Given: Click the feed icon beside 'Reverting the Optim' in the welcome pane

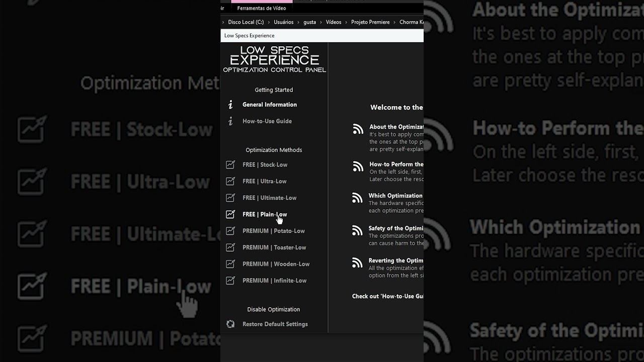Looking at the screenshot, I should click(x=357, y=262).
